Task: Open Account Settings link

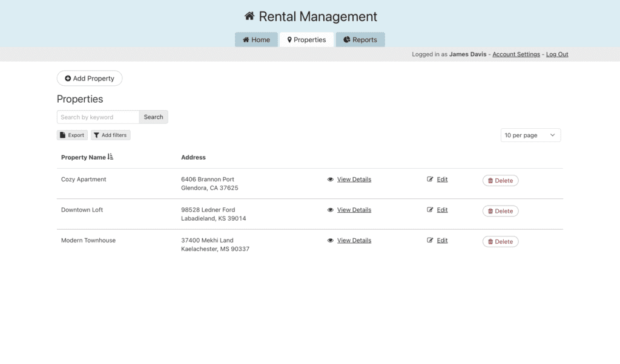Action: (x=516, y=54)
